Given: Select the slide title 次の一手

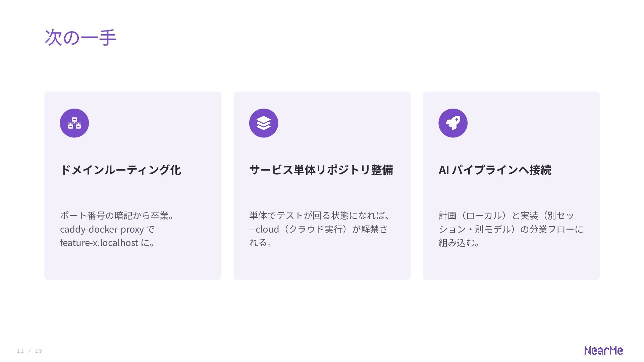Looking at the screenshot, I should (80, 37).
